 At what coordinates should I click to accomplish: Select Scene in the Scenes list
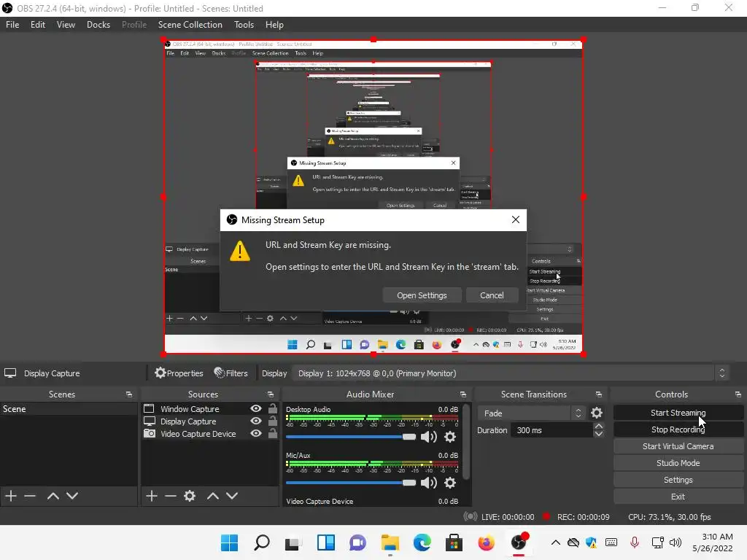(69, 409)
